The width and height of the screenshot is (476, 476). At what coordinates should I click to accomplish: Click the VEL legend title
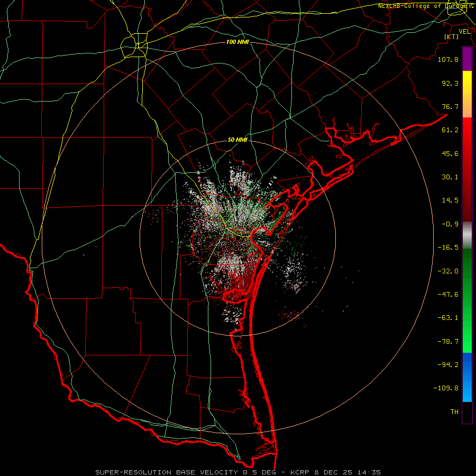(x=464, y=32)
